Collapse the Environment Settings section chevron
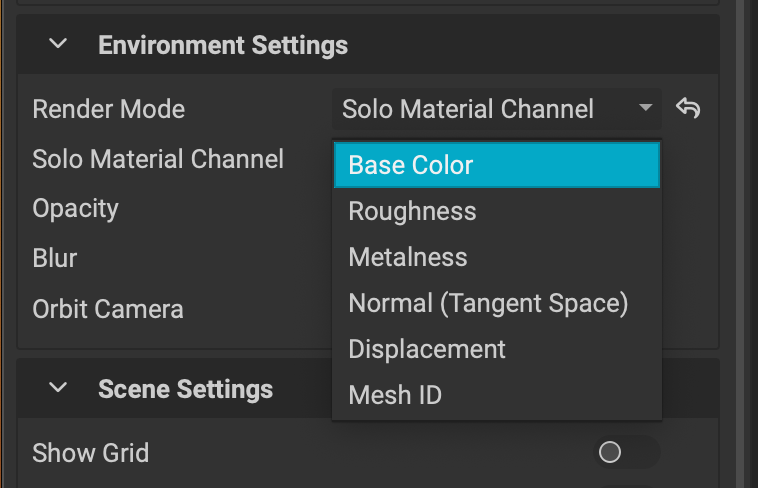758x488 pixels. (x=59, y=45)
